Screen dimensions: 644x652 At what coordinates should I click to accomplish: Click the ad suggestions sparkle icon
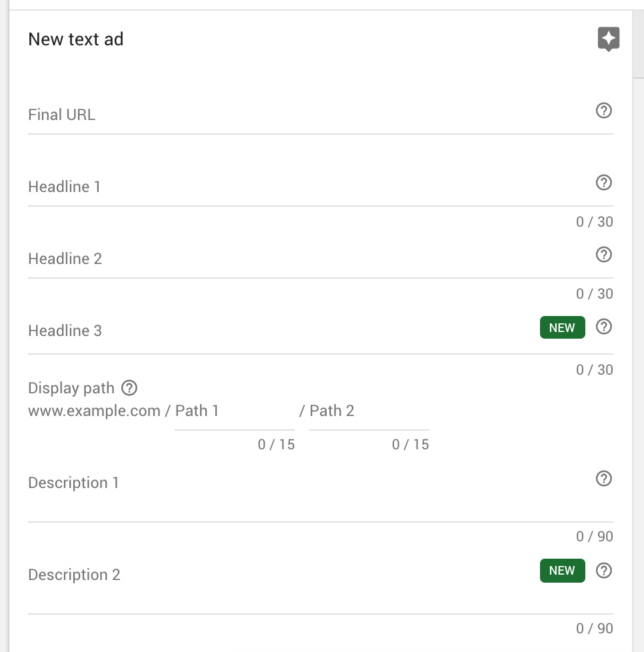point(608,39)
